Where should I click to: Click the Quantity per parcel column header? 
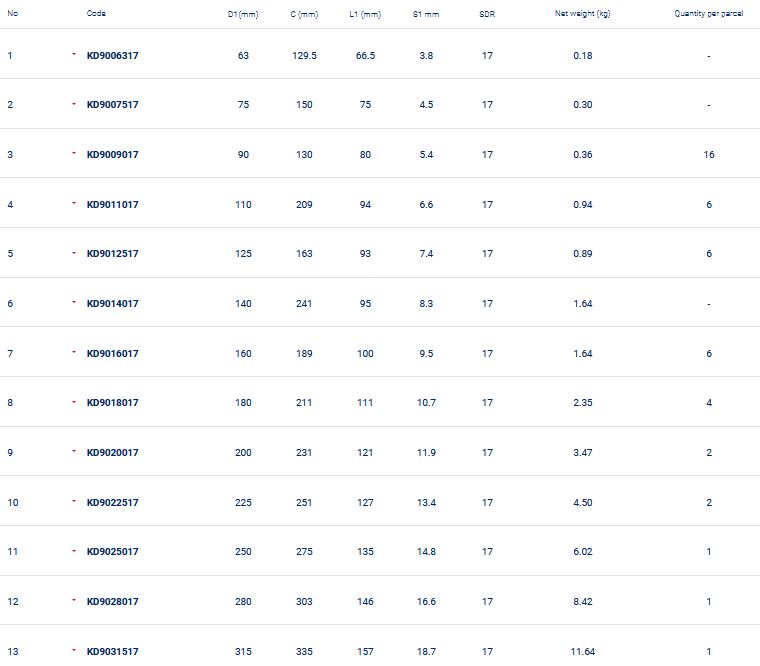708,14
